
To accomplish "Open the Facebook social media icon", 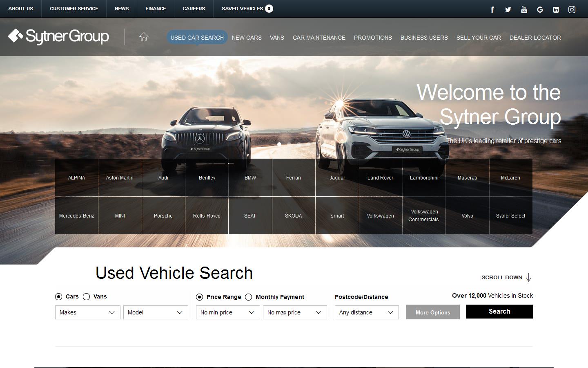I will (492, 9).
